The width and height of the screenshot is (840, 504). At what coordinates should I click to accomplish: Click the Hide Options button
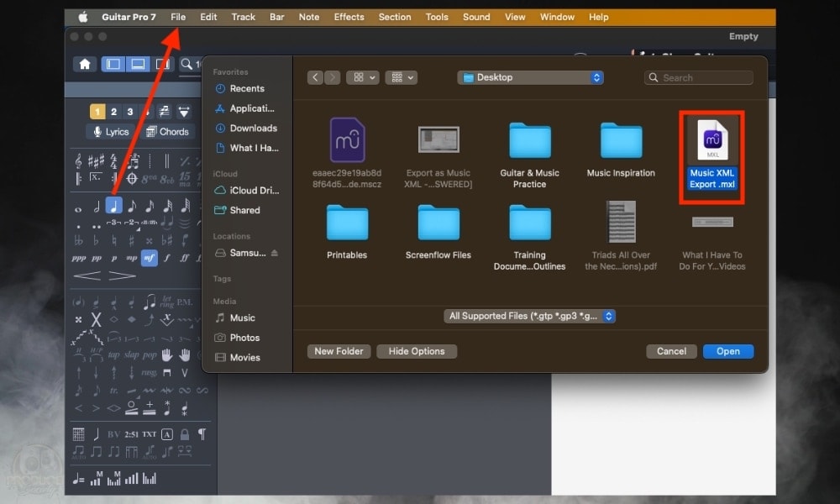[417, 351]
